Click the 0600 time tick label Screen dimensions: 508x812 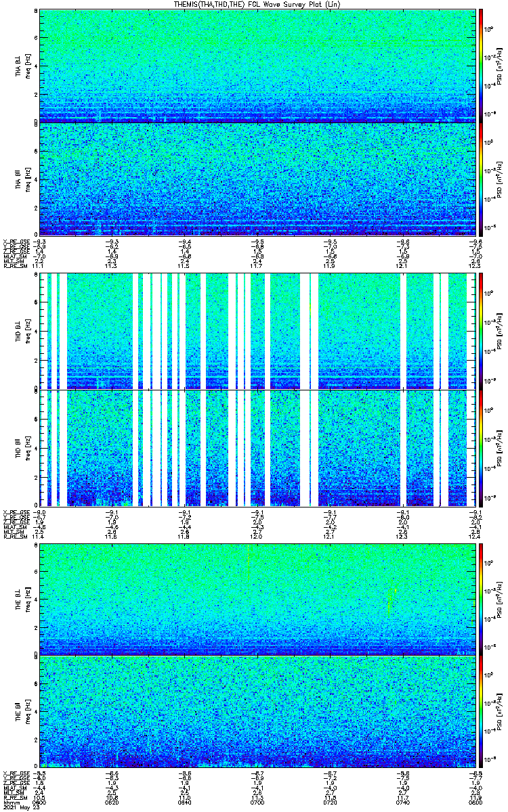(x=40, y=802)
